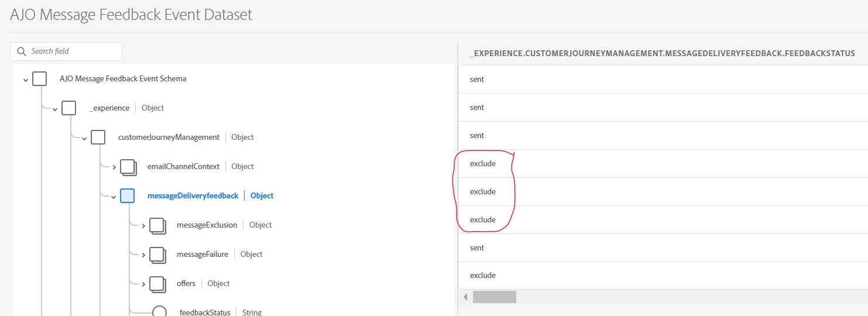Select the offers field label
This screenshot has width=868, height=316.
pyautogui.click(x=186, y=283)
